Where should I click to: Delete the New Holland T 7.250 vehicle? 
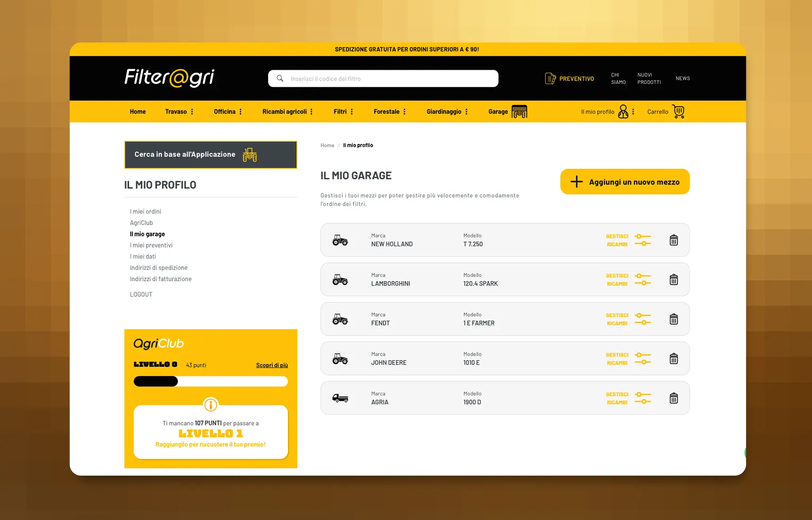pyautogui.click(x=674, y=240)
